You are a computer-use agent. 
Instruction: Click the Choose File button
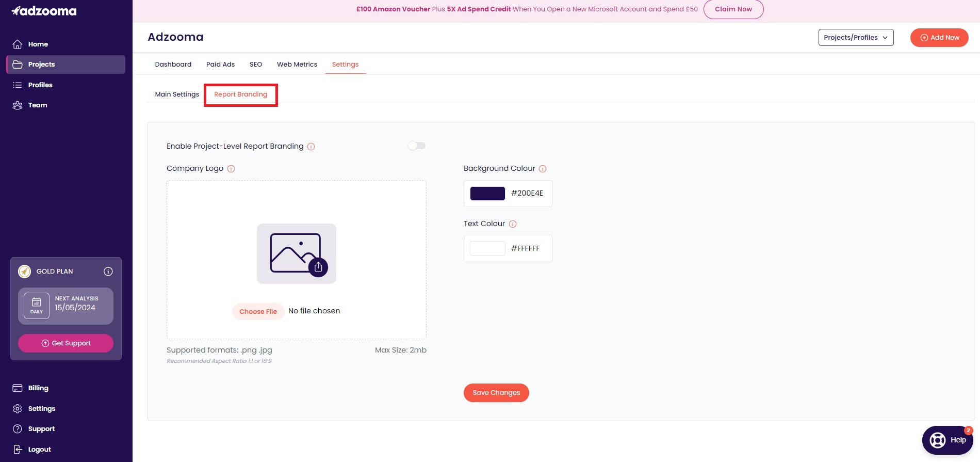pos(258,311)
